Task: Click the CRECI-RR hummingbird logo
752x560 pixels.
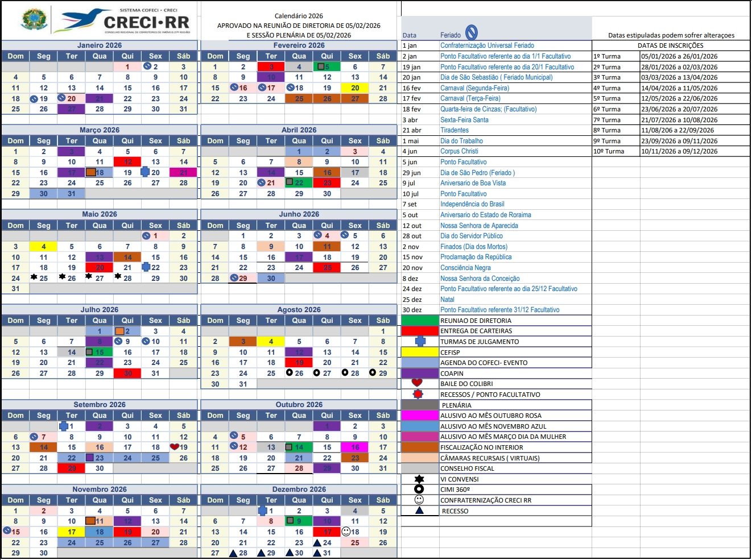Action: pyautogui.click(x=125, y=20)
